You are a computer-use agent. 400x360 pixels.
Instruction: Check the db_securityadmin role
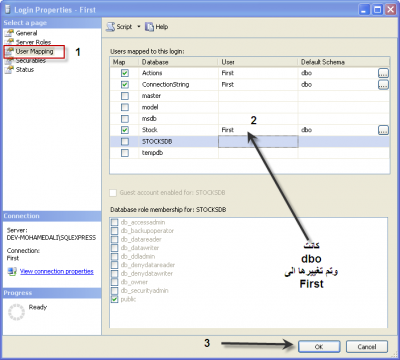click(114, 291)
